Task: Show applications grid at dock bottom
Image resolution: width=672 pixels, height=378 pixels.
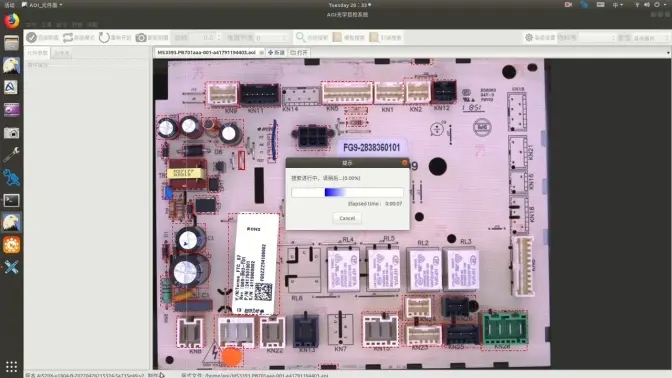Action: [x=12, y=366]
